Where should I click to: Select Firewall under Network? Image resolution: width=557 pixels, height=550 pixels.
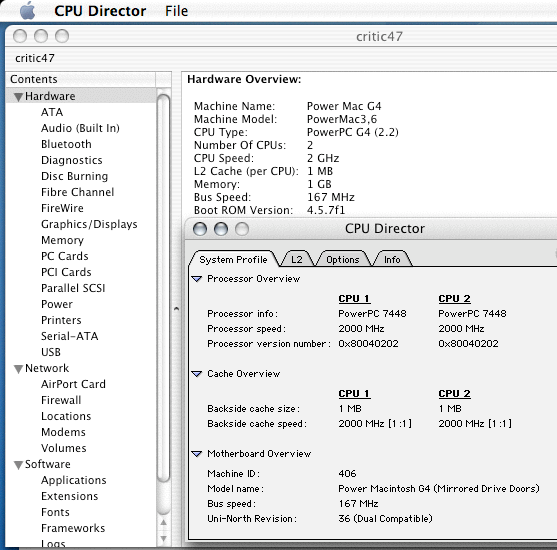pos(61,400)
